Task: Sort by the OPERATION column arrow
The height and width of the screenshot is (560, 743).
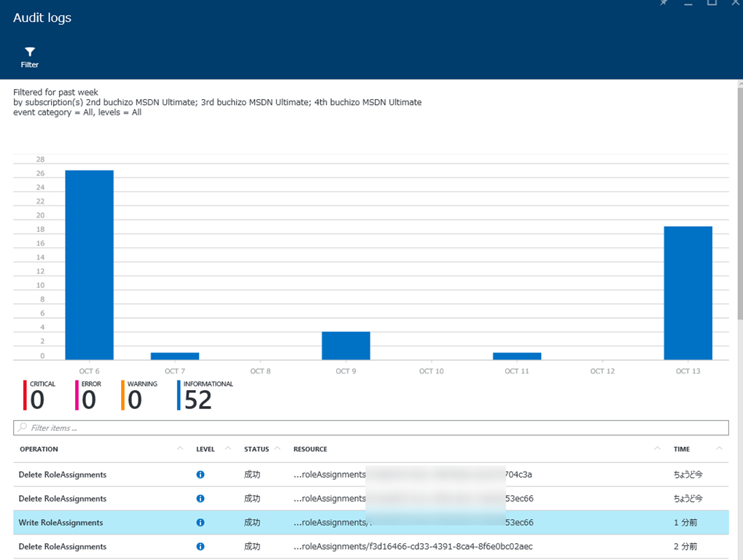Action: tap(180, 448)
